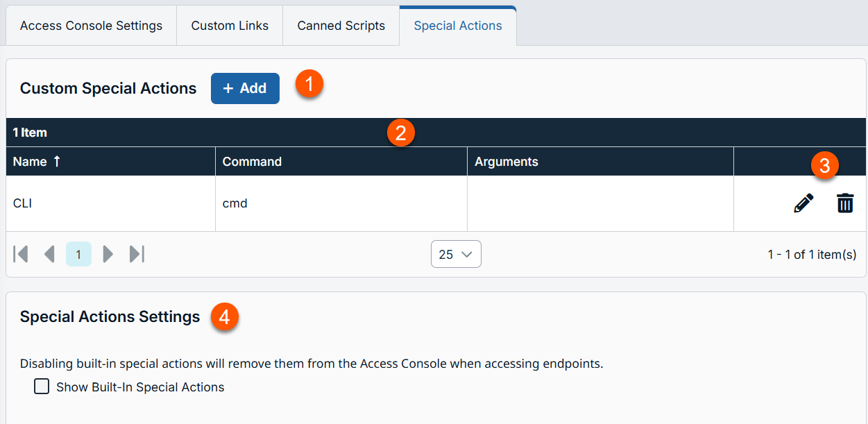Image resolution: width=868 pixels, height=424 pixels.
Task: Sort by Name column ascending arrow
Action: (x=57, y=161)
